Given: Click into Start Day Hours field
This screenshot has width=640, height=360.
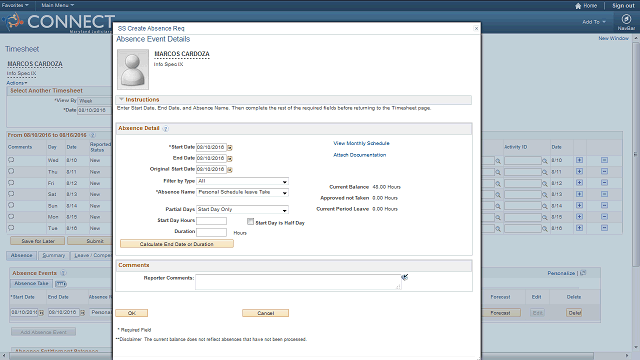Looking at the screenshot, I should pos(211,221).
